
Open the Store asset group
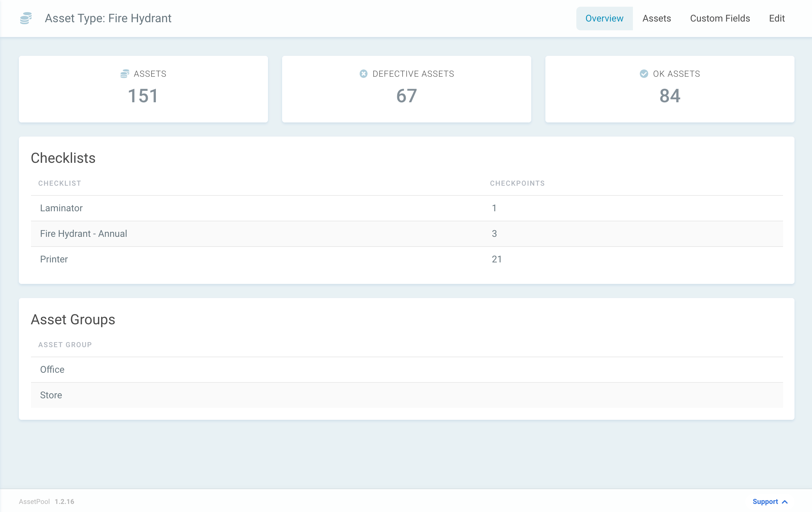tap(51, 395)
